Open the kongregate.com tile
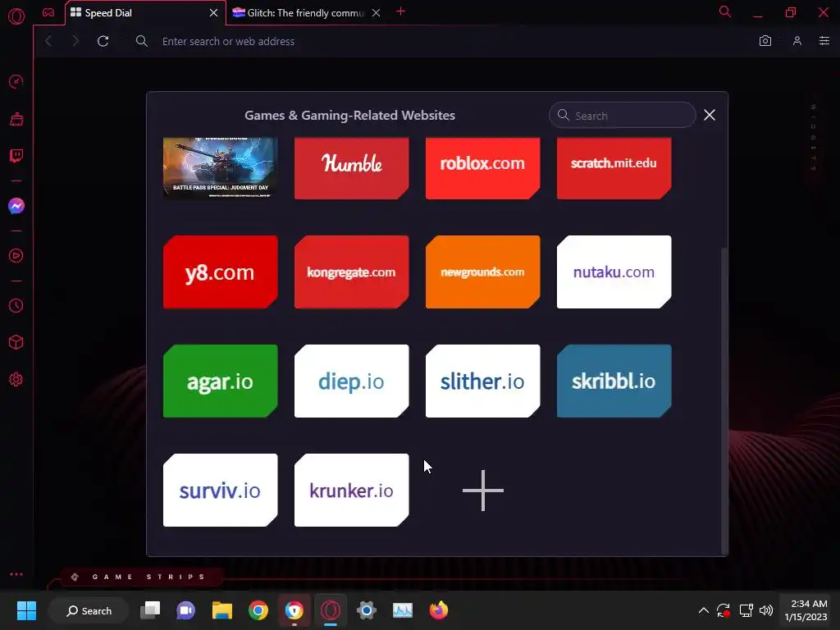The image size is (840, 630). pyautogui.click(x=351, y=272)
